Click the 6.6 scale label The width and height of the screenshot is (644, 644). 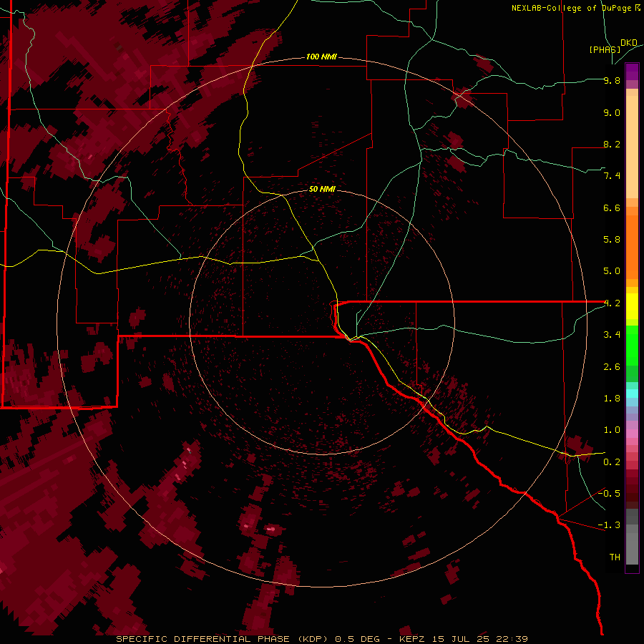[612, 208]
